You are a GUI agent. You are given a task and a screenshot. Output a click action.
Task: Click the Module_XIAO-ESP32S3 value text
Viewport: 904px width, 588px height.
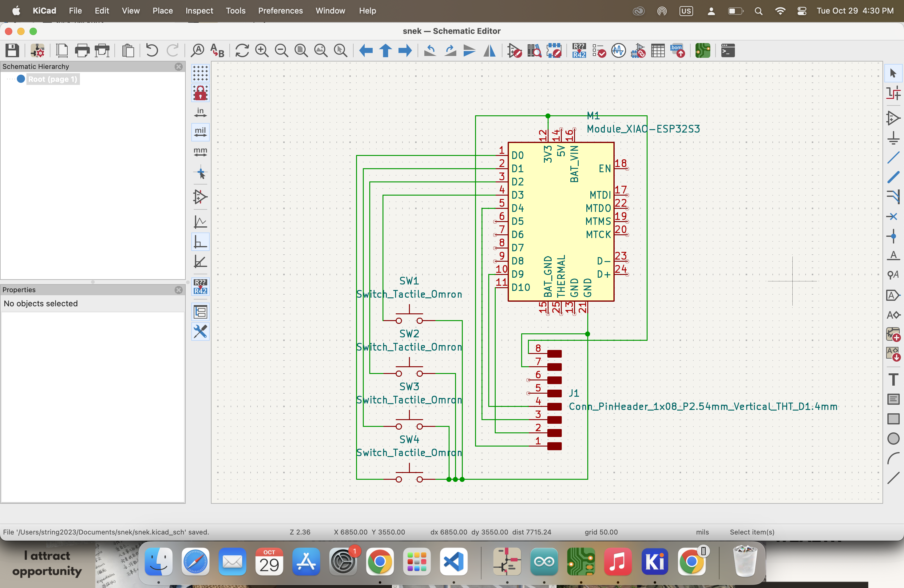click(x=643, y=129)
